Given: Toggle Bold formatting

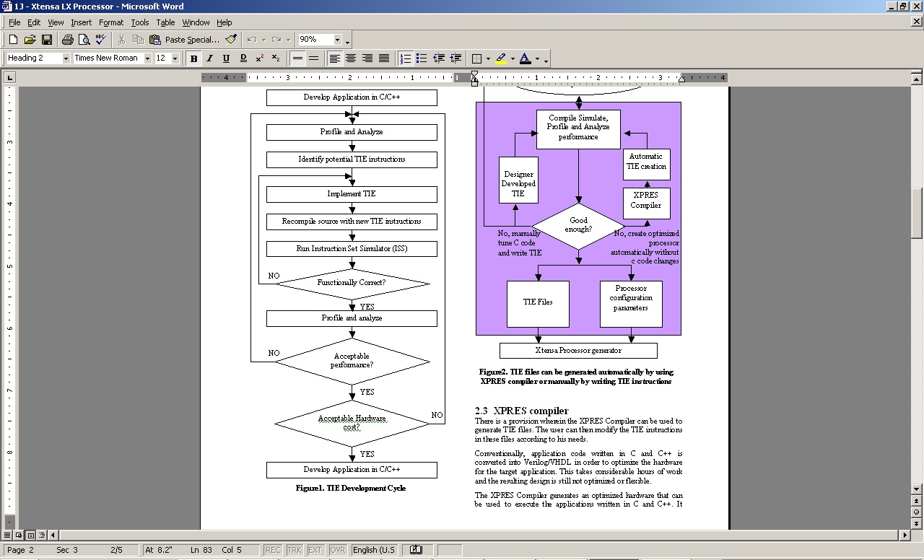Looking at the screenshot, I should [x=193, y=58].
